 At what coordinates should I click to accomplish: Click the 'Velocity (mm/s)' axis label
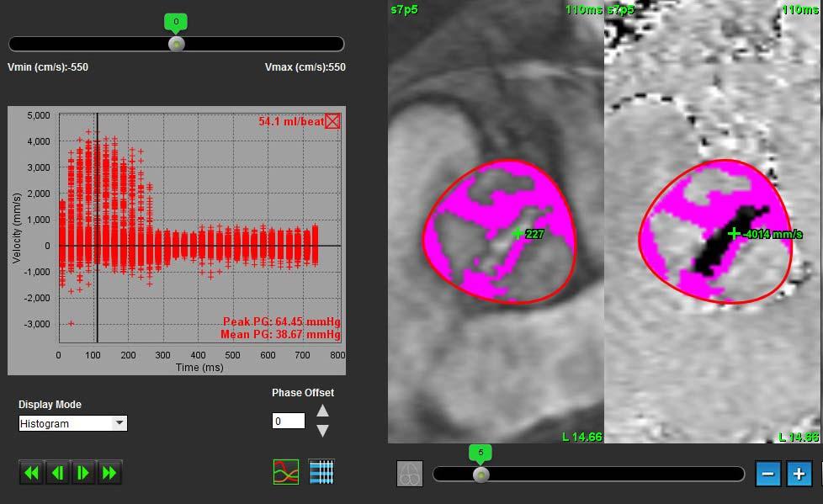[x=17, y=228]
